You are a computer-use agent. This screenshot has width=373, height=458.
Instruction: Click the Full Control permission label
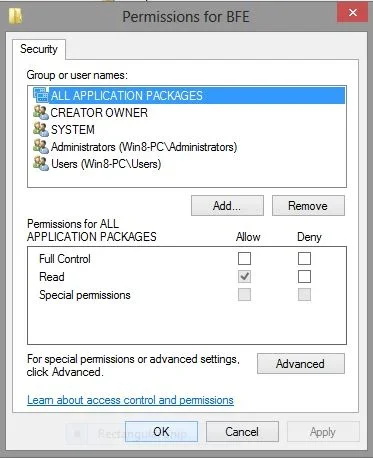pos(65,259)
